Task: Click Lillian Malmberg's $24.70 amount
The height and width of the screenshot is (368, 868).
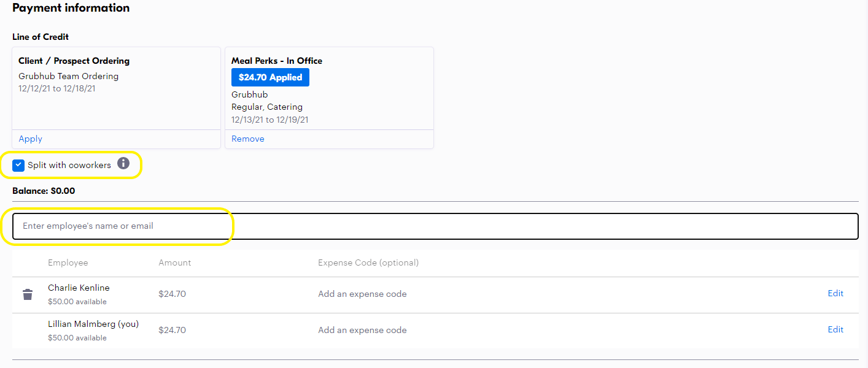Action: (x=172, y=331)
